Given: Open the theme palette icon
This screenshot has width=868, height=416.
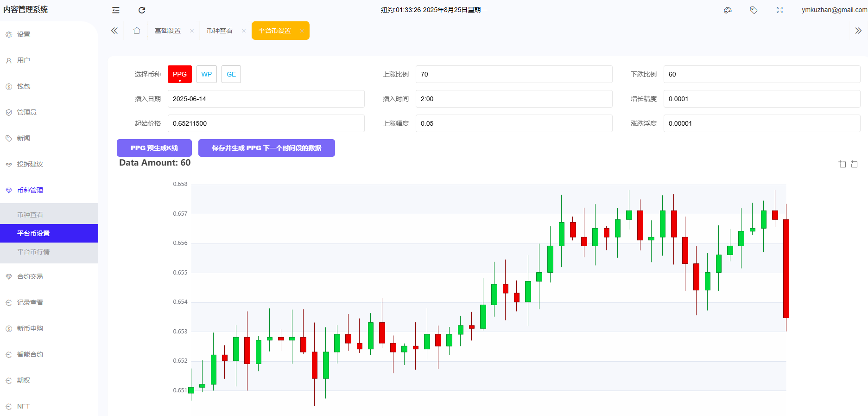Looking at the screenshot, I should tap(728, 10).
